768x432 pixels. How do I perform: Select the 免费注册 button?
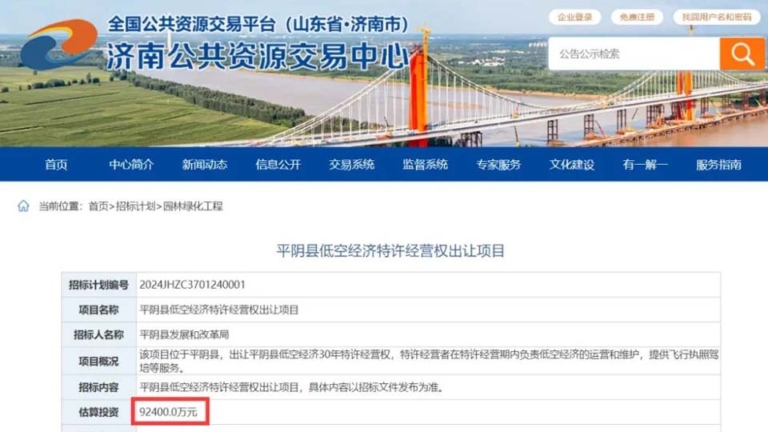tap(637, 17)
